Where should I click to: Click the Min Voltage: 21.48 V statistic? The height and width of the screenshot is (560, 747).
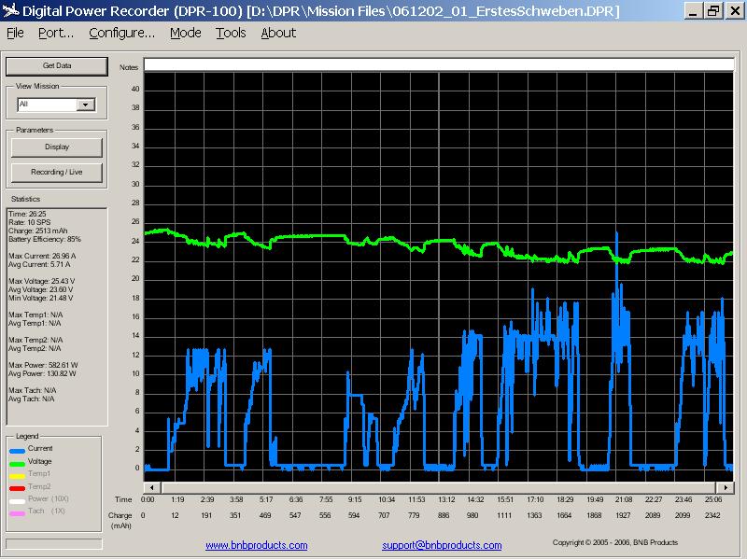(x=40, y=298)
